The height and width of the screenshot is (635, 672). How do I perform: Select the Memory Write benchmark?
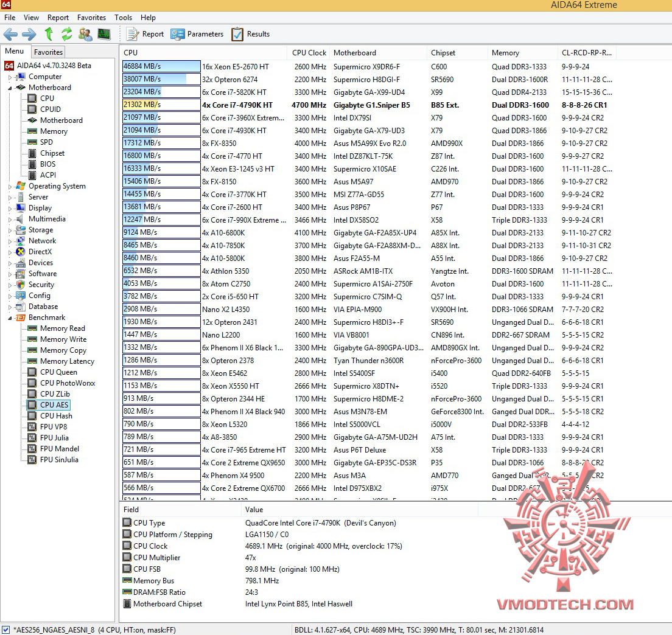[63, 339]
